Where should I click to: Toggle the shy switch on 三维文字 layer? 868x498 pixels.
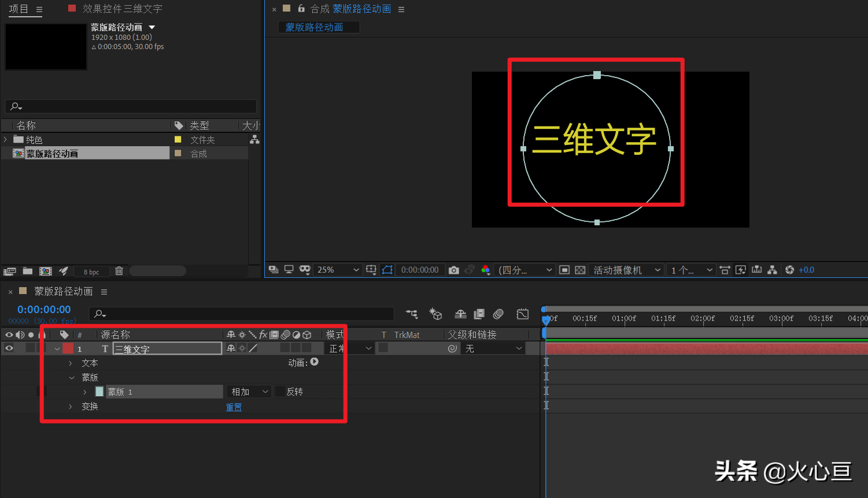(231, 348)
